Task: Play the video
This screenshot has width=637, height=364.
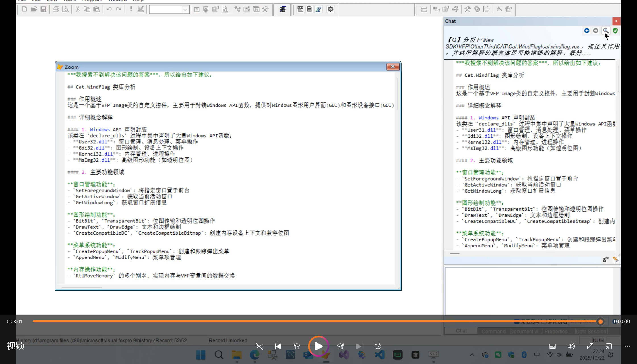Action: coord(318,346)
